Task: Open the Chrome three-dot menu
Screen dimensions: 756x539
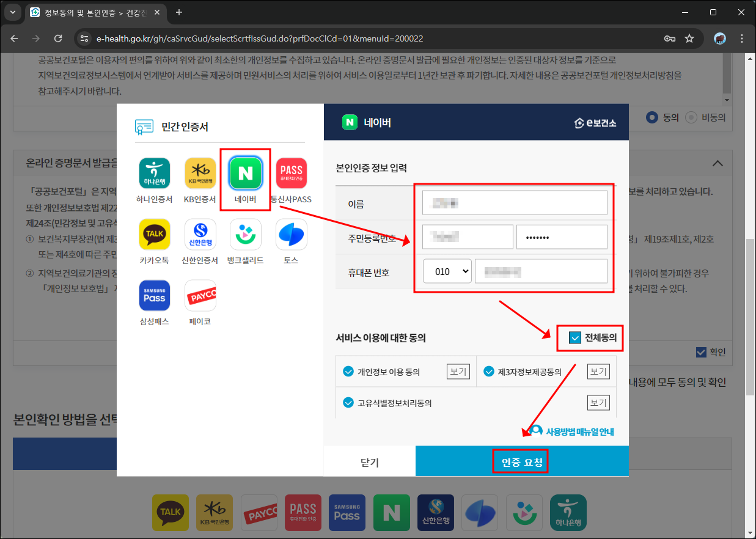Action: pos(742,38)
